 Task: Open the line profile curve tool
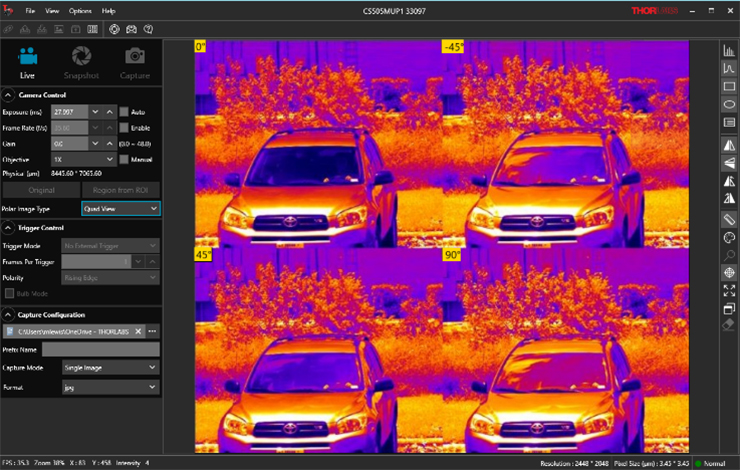point(729,68)
